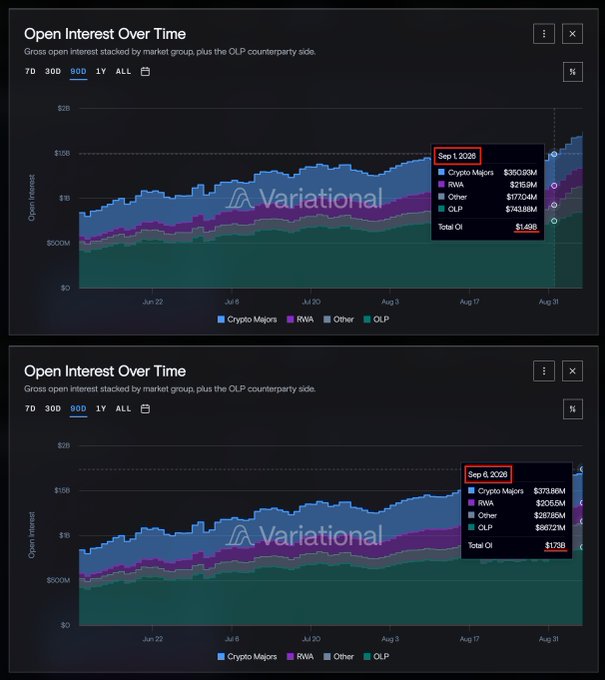This screenshot has height=680, width=605.
Task: Open the calendar date picker in the bottom chart
Action: 145,409
